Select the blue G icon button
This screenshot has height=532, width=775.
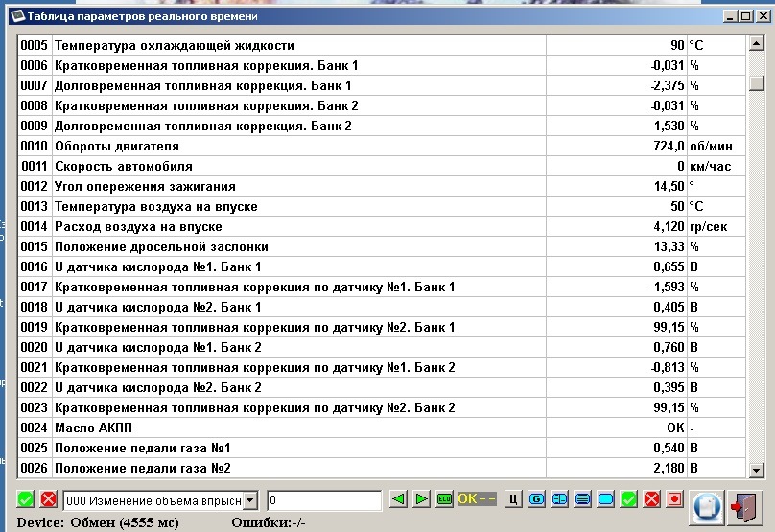[x=537, y=499]
